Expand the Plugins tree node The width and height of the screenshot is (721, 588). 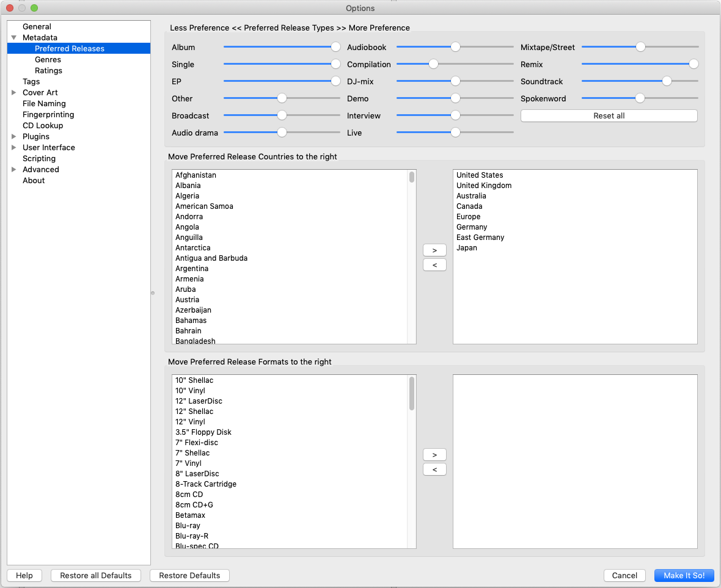[14, 136]
